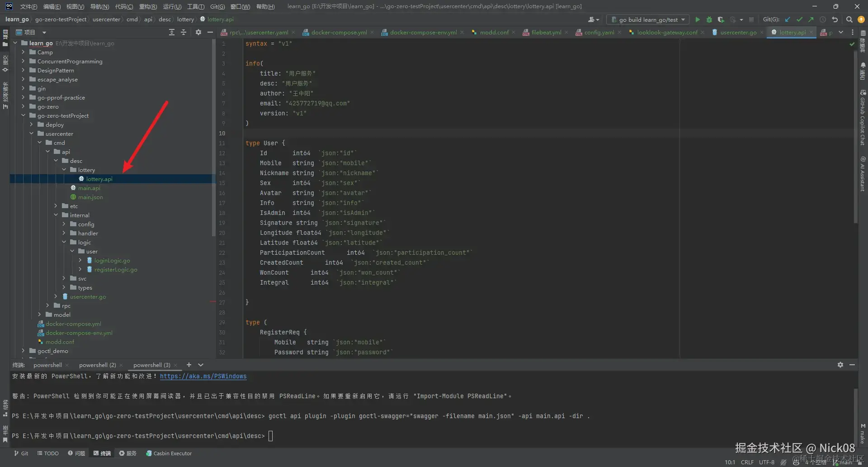Image resolution: width=868 pixels, height=467 pixels.
Task: Expand the rpc folder in project tree
Action: pyautogui.click(x=48, y=305)
